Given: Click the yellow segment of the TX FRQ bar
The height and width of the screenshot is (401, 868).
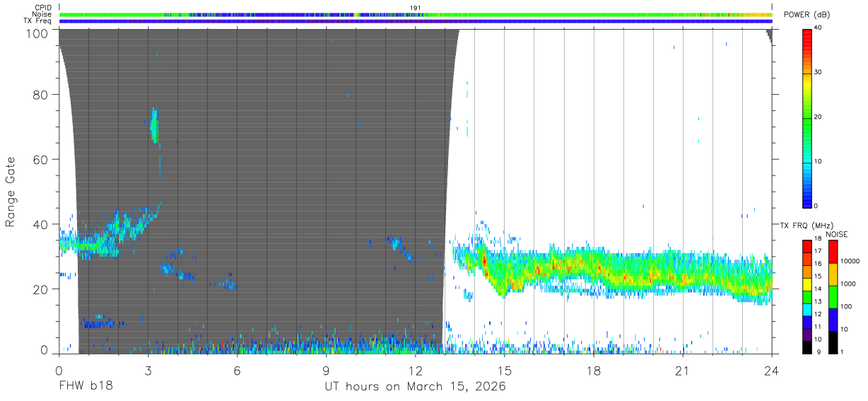Looking at the screenshot, I should point(807,284).
